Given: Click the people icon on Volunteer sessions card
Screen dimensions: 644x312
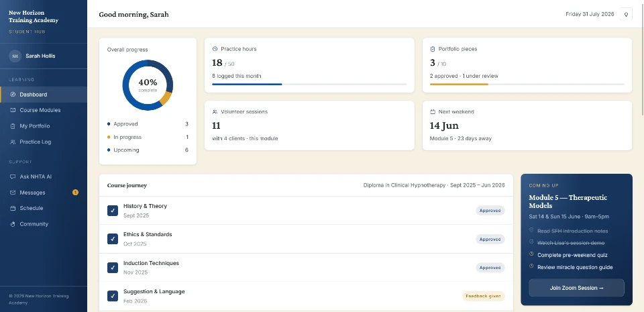Looking at the screenshot, I should (x=215, y=111).
